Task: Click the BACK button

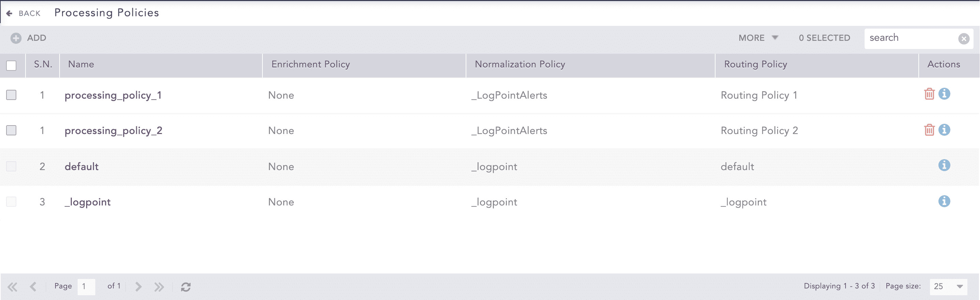Action: [x=23, y=13]
